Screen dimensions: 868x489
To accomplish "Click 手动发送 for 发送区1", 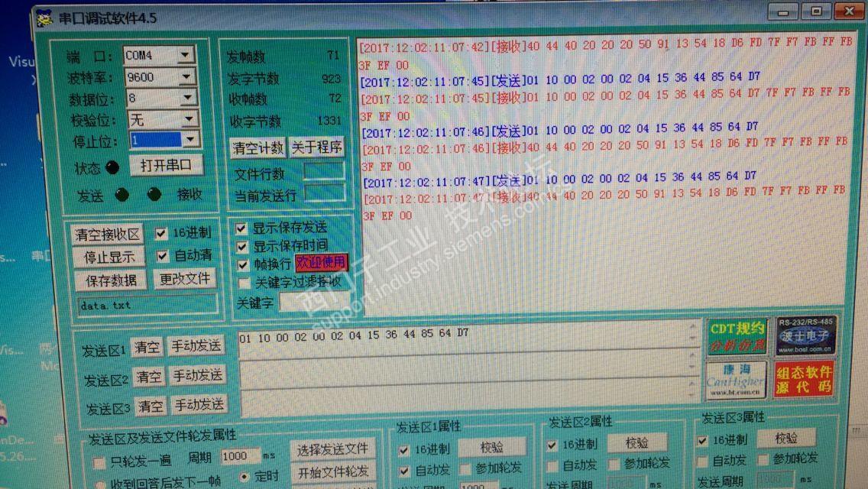I will [x=196, y=346].
